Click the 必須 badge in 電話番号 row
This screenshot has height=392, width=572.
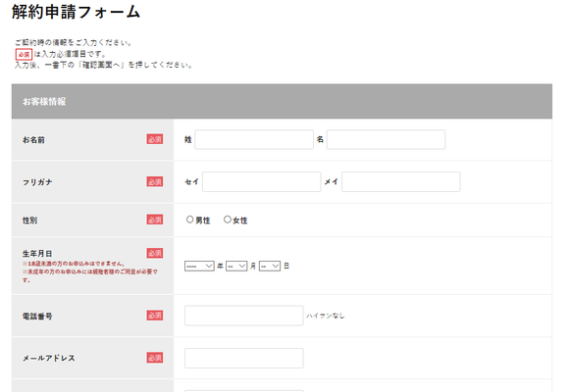pyautogui.click(x=155, y=316)
